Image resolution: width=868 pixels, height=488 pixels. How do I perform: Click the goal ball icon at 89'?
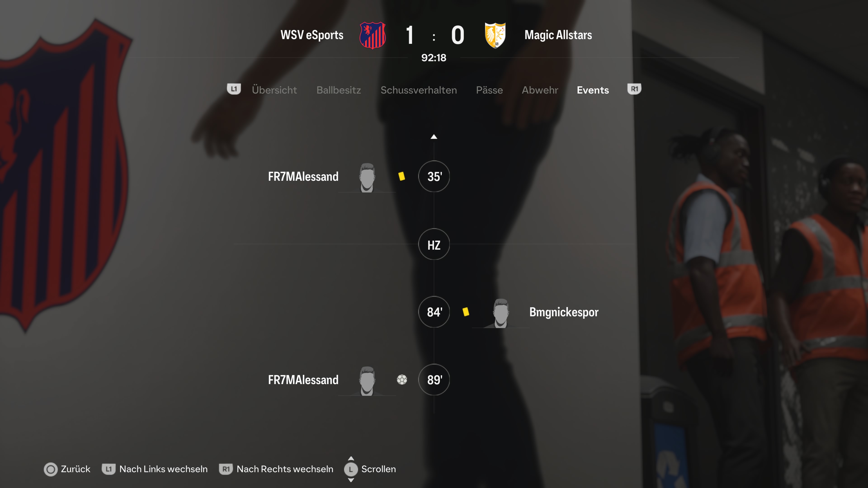click(x=402, y=380)
